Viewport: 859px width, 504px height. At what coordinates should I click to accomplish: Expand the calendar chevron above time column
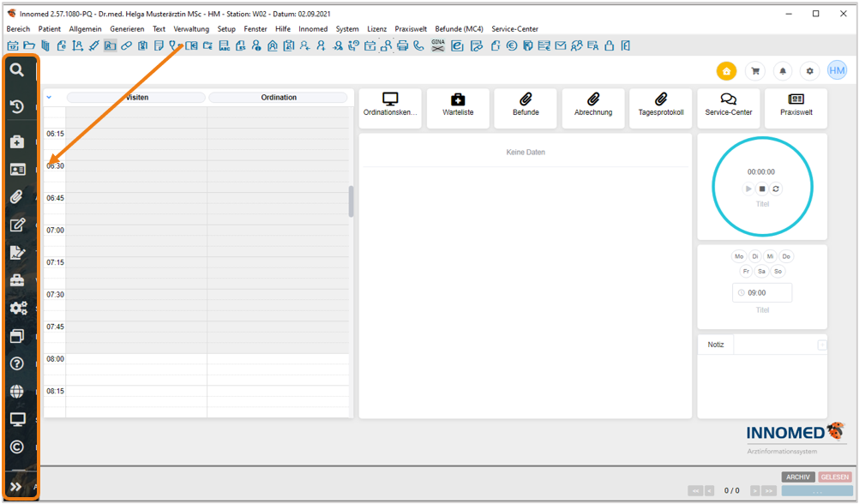49,98
